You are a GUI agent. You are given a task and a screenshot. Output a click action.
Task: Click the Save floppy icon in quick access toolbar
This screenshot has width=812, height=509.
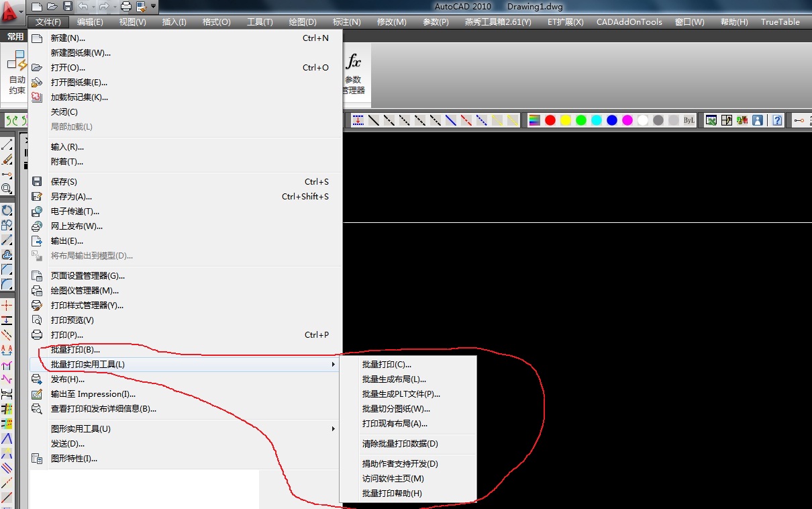pyautogui.click(x=68, y=7)
